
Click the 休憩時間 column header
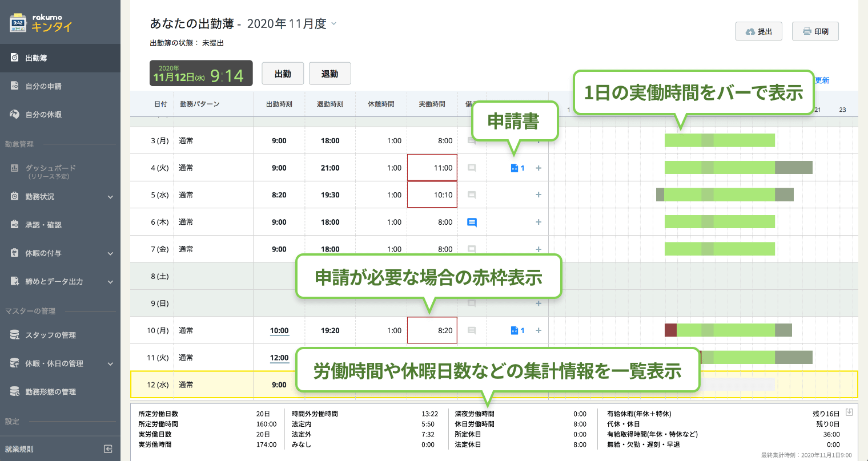point(381,104)
